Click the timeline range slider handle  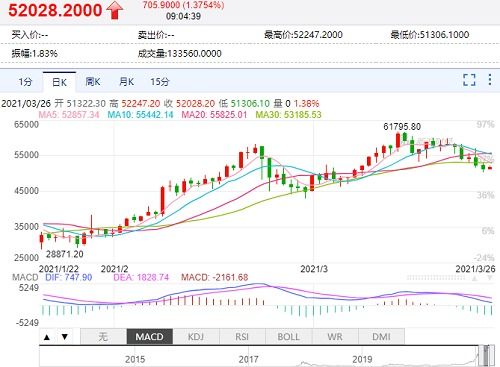tap(486, 356)
